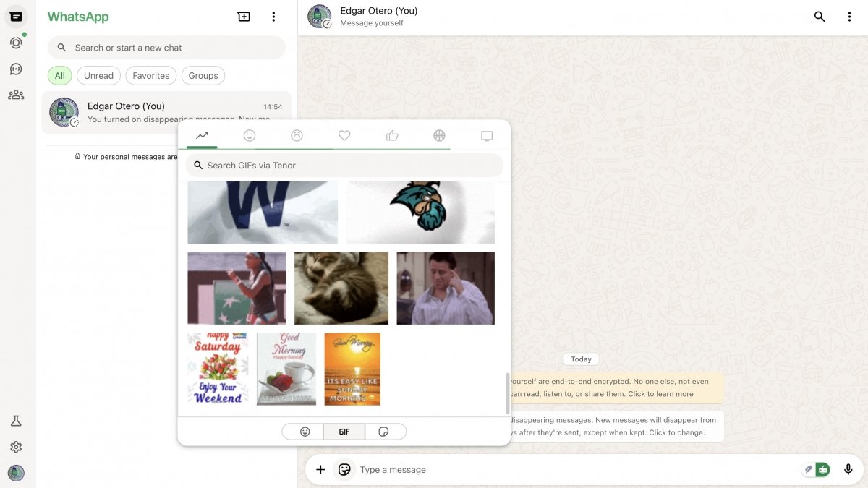Open Settings gear in sidebar
Screen dimensions: 868x488
(x=16, y=447)
